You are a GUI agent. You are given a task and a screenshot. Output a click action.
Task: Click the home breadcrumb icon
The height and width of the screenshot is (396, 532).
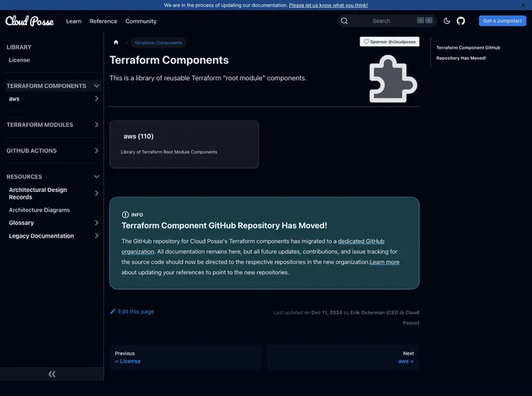pyautogui.click(x=116, y=43)
